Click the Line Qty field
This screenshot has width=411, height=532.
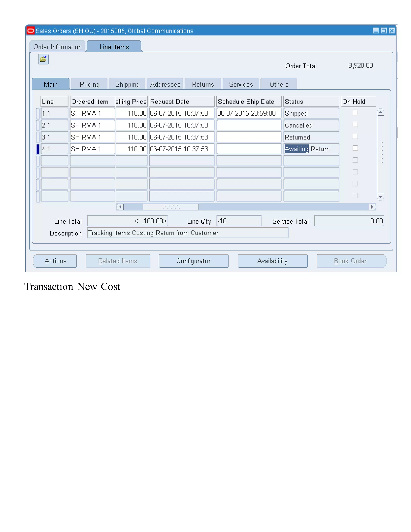click(x=239, y=221)
